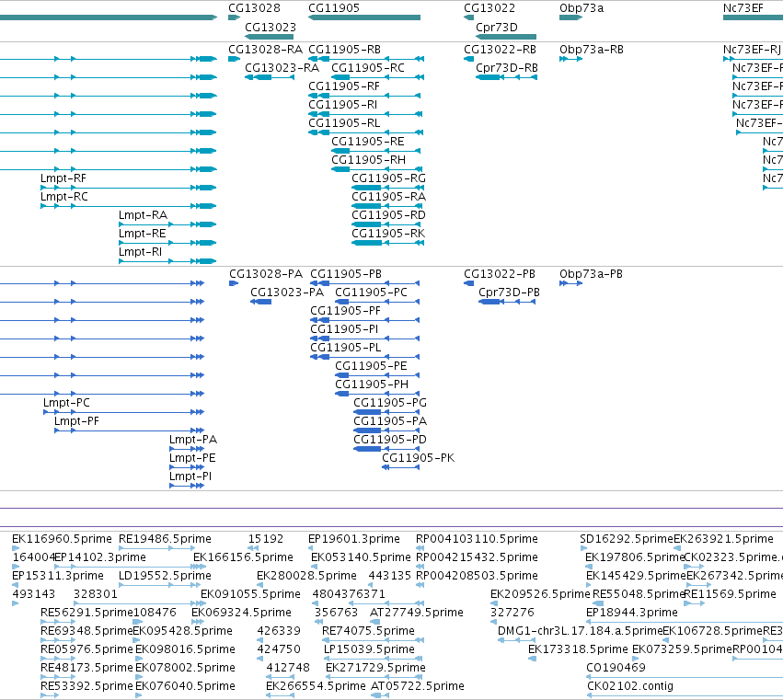This screenshot has height=700, width=783.
Task: Select protein CG13023-PA
Action: 287,293
